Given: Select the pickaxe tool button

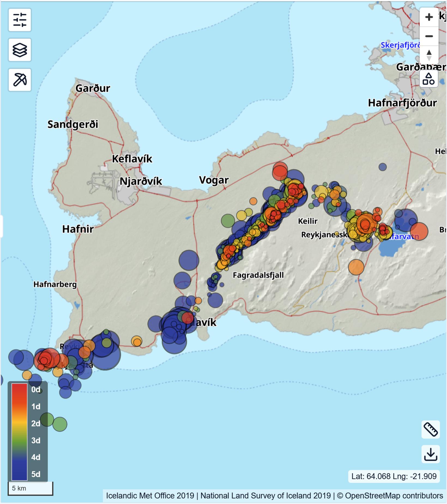Looking at the screenshot, I should click(20, 80).
